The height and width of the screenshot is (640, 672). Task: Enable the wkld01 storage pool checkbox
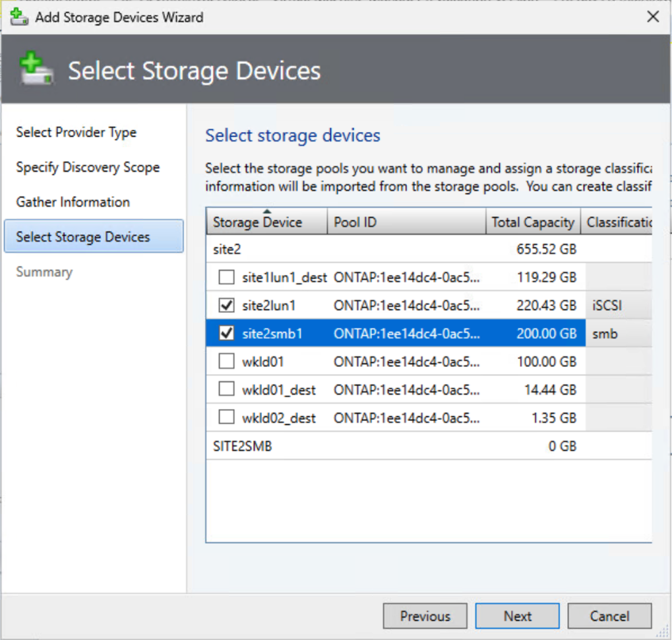pyautogui.click(x=226, y=362)
